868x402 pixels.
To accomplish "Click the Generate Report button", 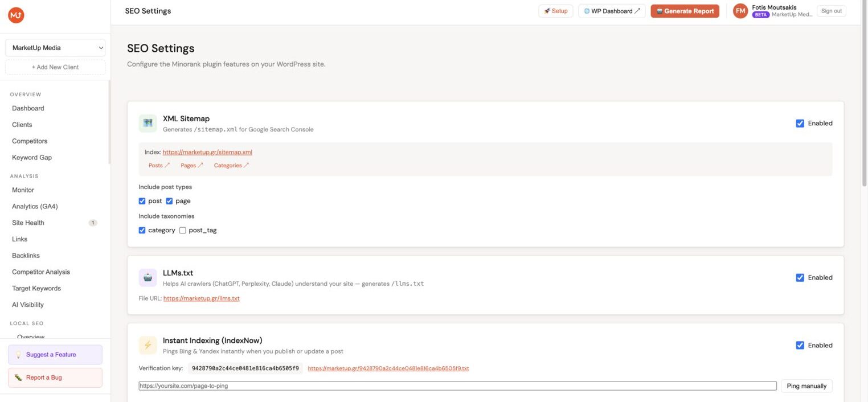I will point(685,11).
